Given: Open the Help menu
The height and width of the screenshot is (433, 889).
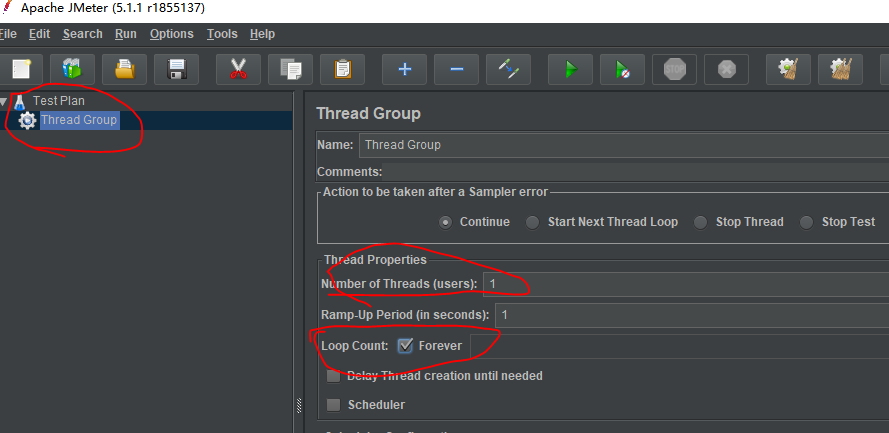Looking at the screenshot, I should pos(263,34).
